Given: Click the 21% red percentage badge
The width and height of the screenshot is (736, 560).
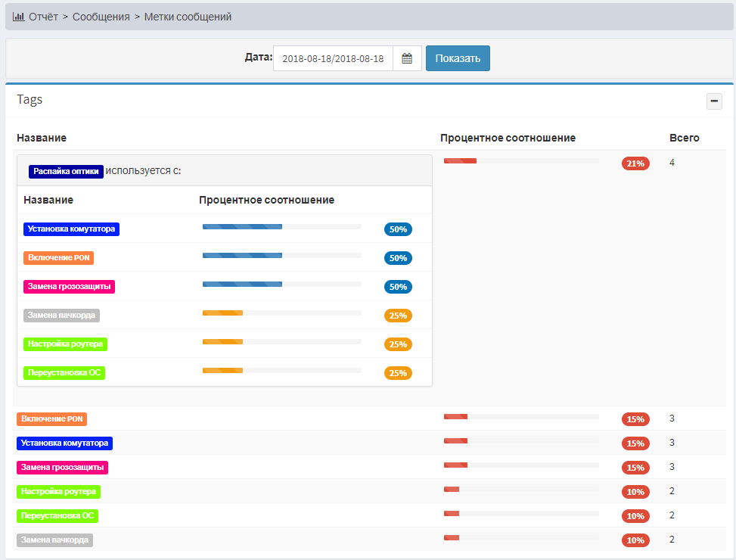Looking at the screenshot, I should coord(635,163).
